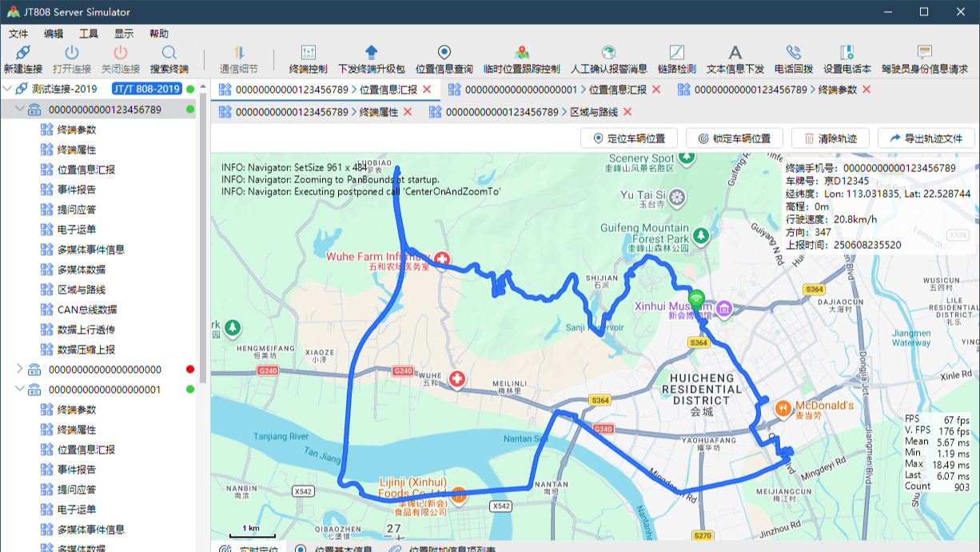Open the 文件 menu
This screenshot has width=980, height=552.
(x=18, y=34)
